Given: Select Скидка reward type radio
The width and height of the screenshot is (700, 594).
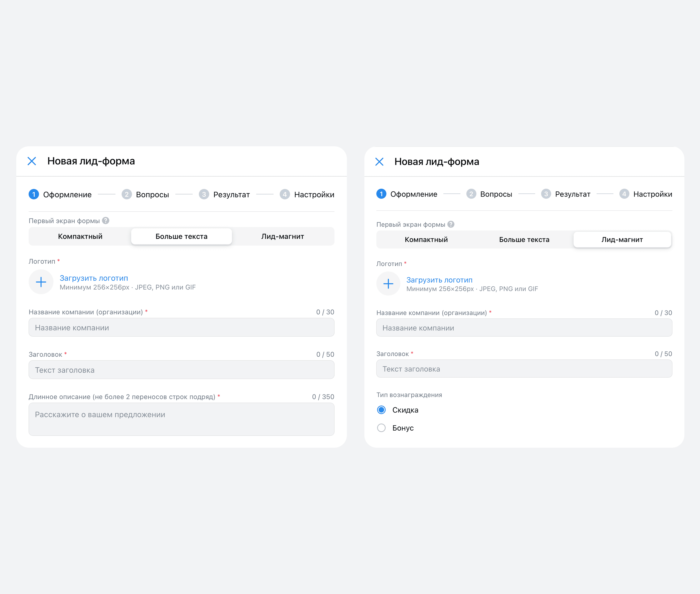Looking at the screenshot, I should [381, 410].
